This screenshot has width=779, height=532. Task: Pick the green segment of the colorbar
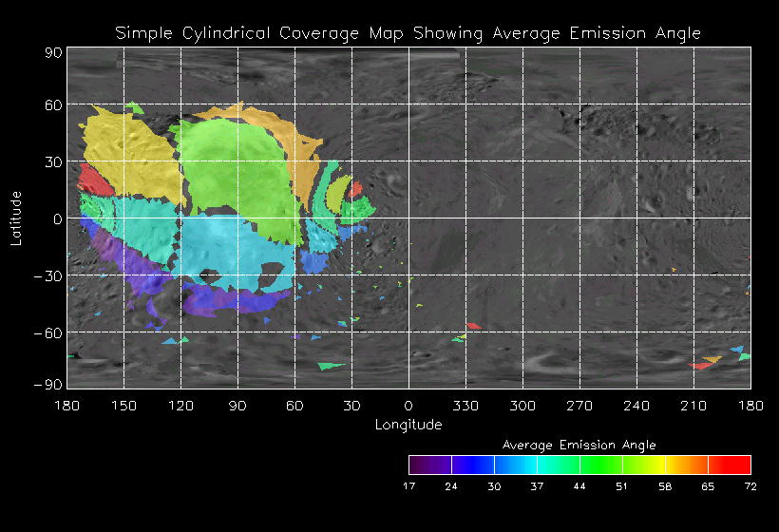(x=600, y=465)
